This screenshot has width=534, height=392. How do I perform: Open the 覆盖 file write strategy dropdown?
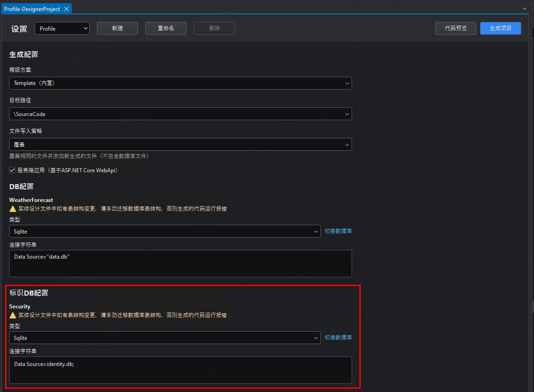(x=181, y=144)
